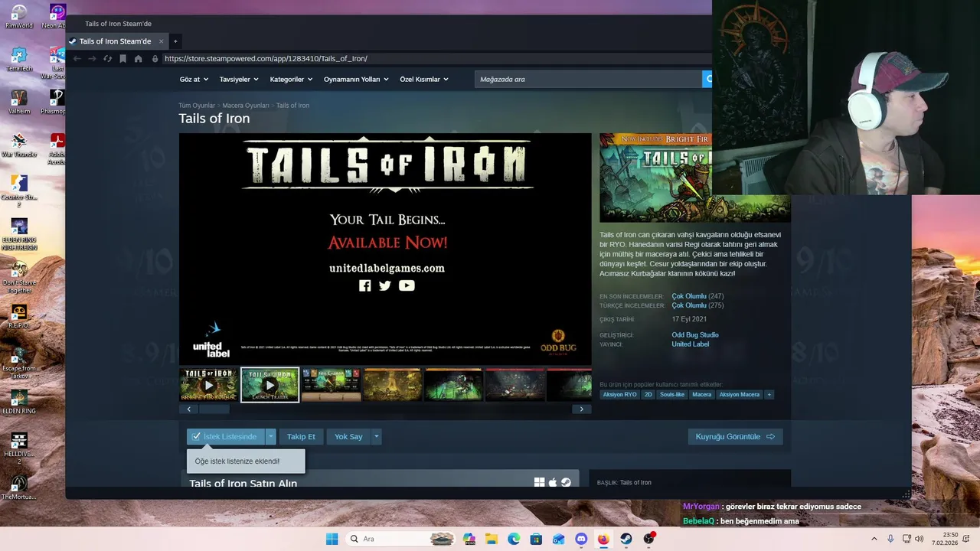This screenshot has width=980, height=551.
Task: Select the 2D tag
Action: pos(648,394)
